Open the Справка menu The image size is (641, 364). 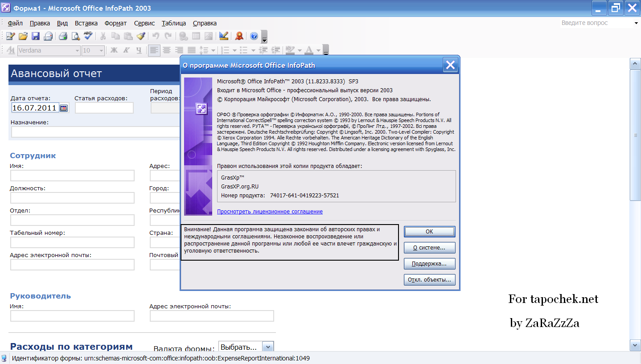point(205,23)
